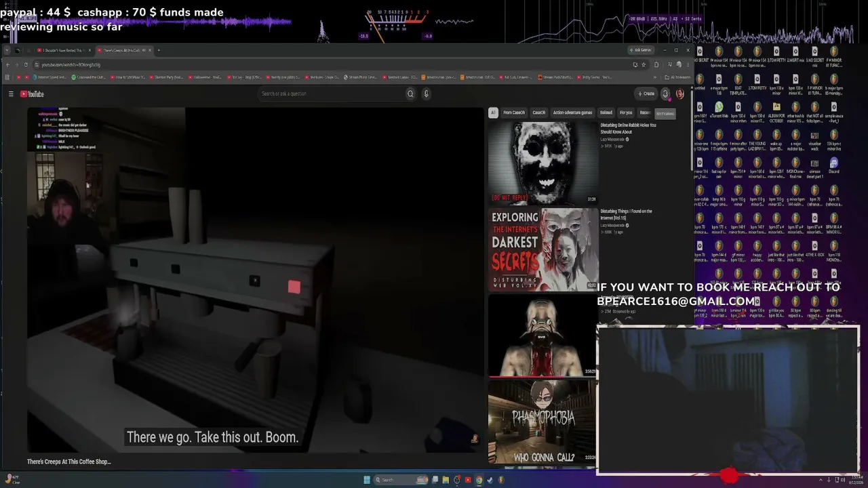Image resolution: width=868 pixels, height=488 pixels.
Task: Click the browser address bar URL
Action: 71,65
